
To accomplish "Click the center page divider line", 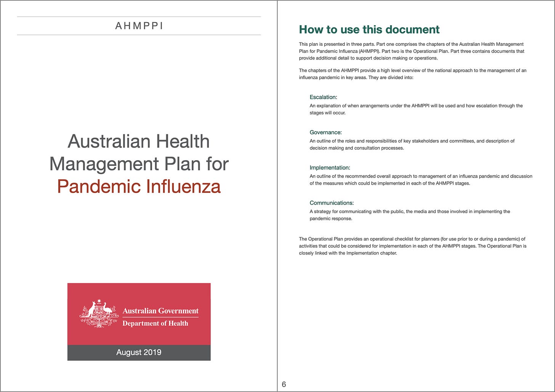I will (277, 196).
